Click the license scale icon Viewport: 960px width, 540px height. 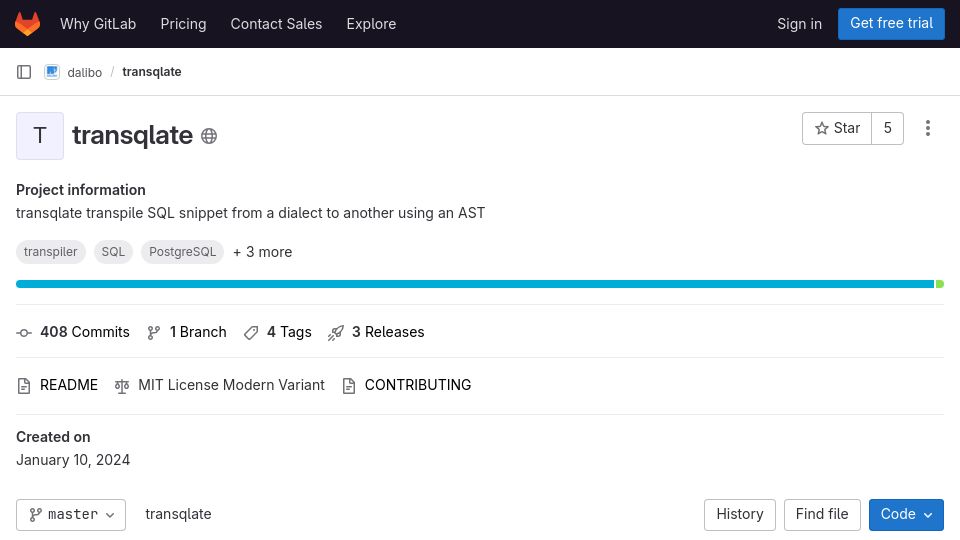(x=122, y=386)
